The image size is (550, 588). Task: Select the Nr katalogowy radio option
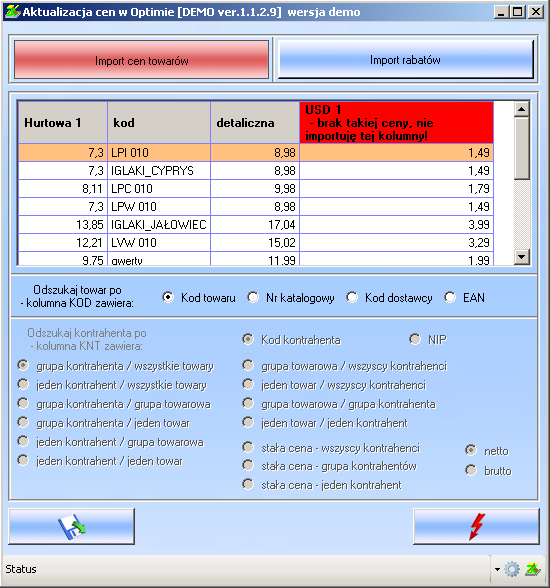click(x=253, y=297)
